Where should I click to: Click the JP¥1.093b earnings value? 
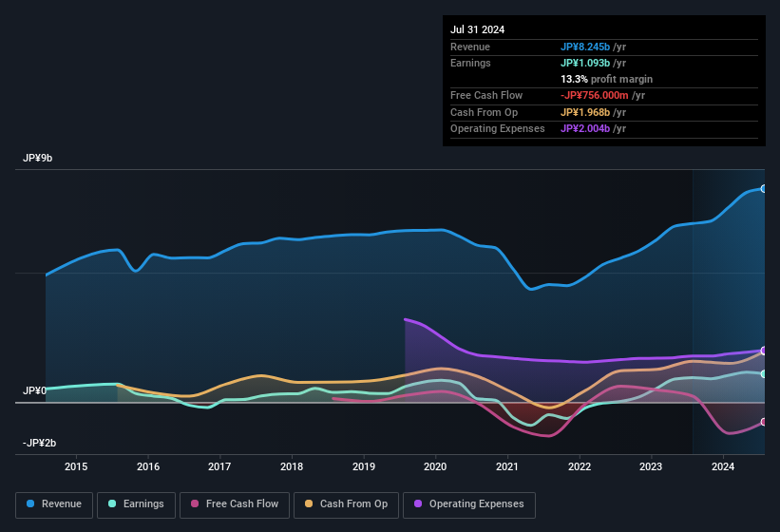pos(585,63)
